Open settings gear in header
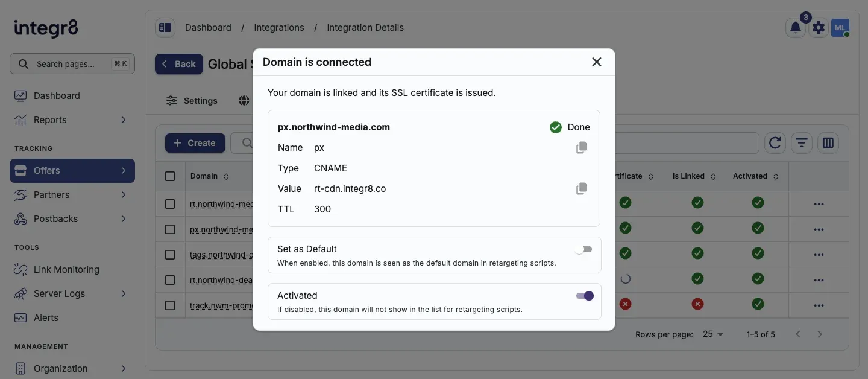This screenshot has width=868, height=379. pyautogui.click(x=818, y=28)
